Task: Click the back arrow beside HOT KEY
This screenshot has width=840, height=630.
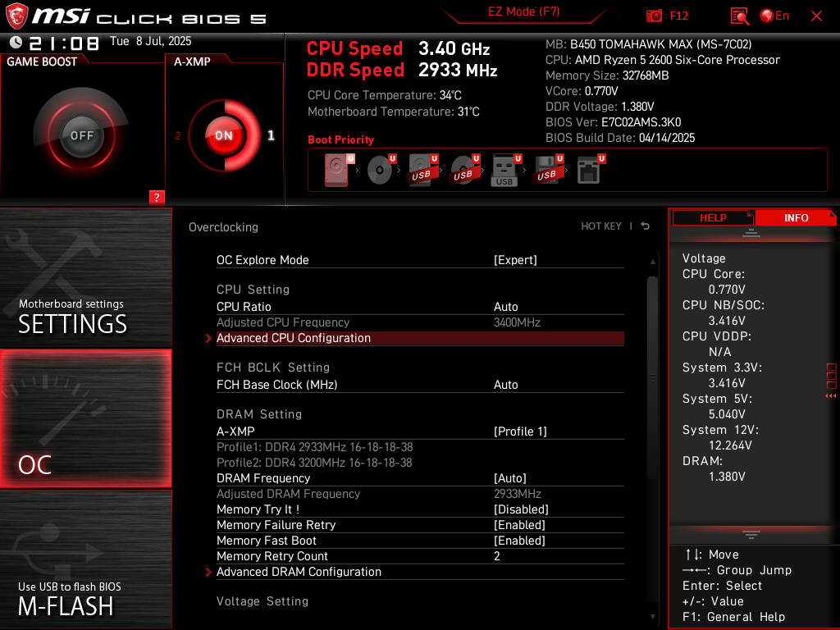Action: [646, 226]
